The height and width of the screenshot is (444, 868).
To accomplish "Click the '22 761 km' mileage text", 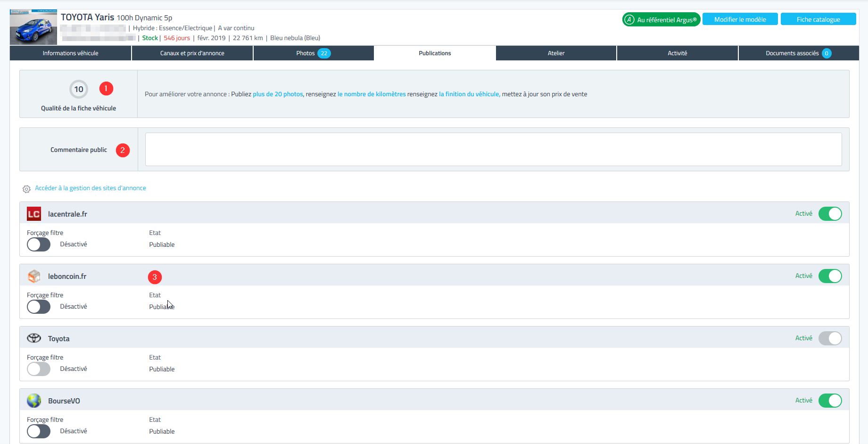I will click(x=248, y=38).
